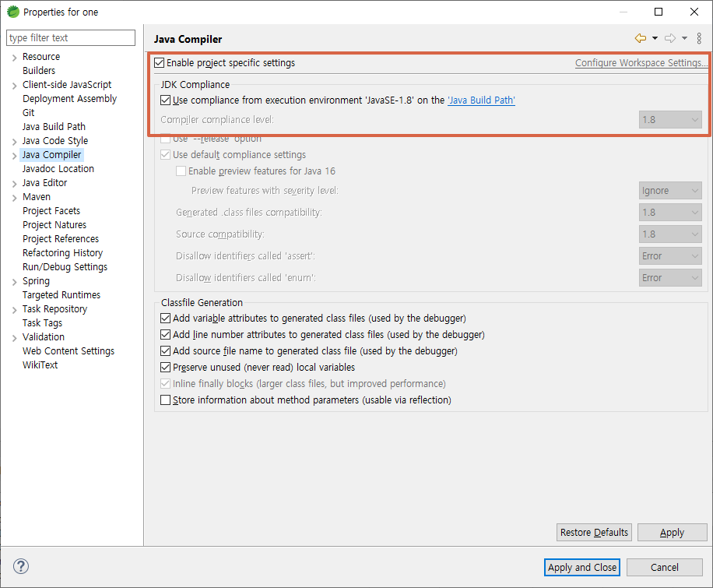Open Disallow identifiers called 'assert' dropdown

coord(670,256)
